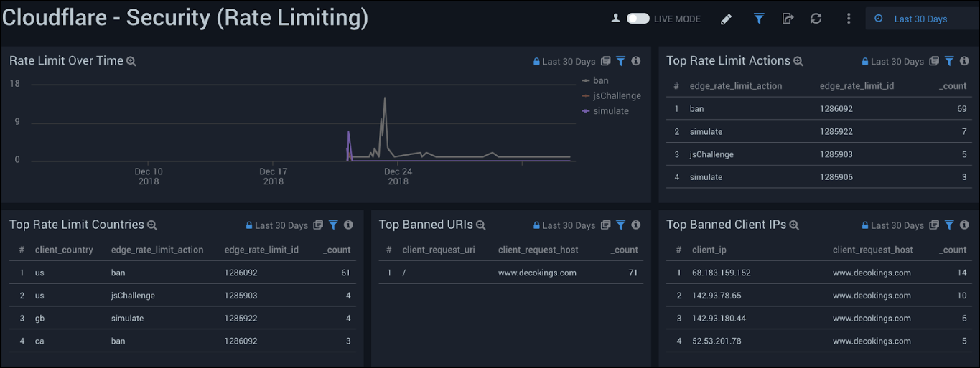Viewport: 980px width, 368px height.
Task: Sort by _count column in Top Banned Client IPs
Action: 953,250
